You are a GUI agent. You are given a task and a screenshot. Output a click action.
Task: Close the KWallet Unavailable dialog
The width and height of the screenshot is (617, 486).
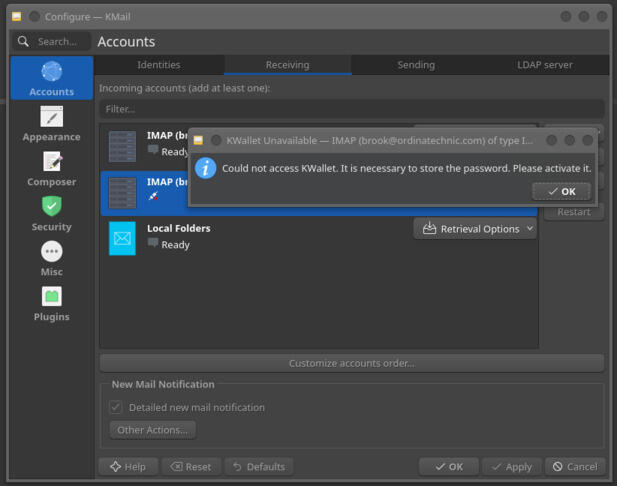[587, 140]
